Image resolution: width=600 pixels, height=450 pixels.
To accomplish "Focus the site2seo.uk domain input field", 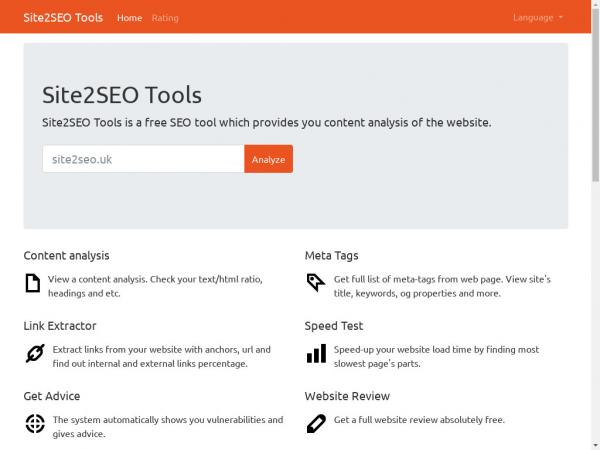I will pyautogui.click(x=143, y=159).
